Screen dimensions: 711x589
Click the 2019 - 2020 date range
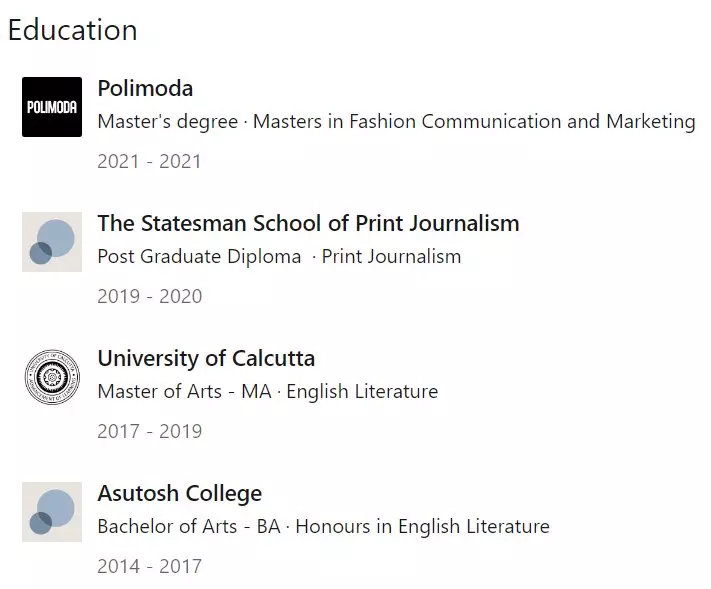[150, 296]
